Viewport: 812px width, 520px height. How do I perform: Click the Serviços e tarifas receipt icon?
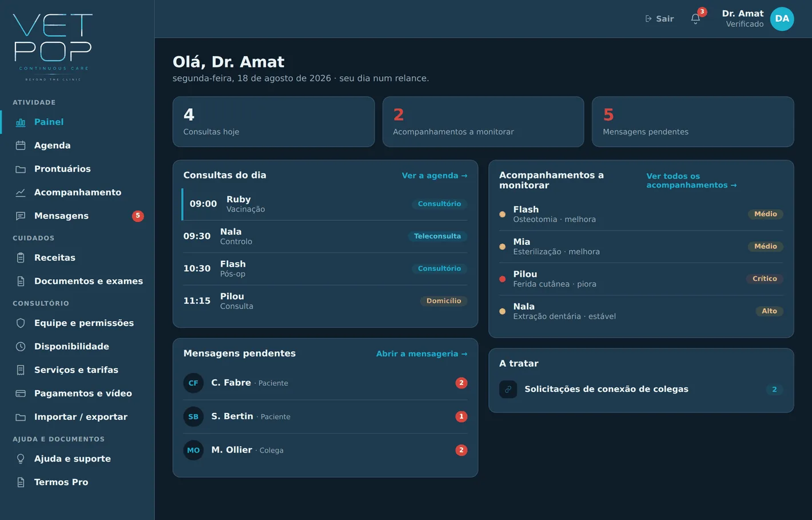(x=21, y=370)
